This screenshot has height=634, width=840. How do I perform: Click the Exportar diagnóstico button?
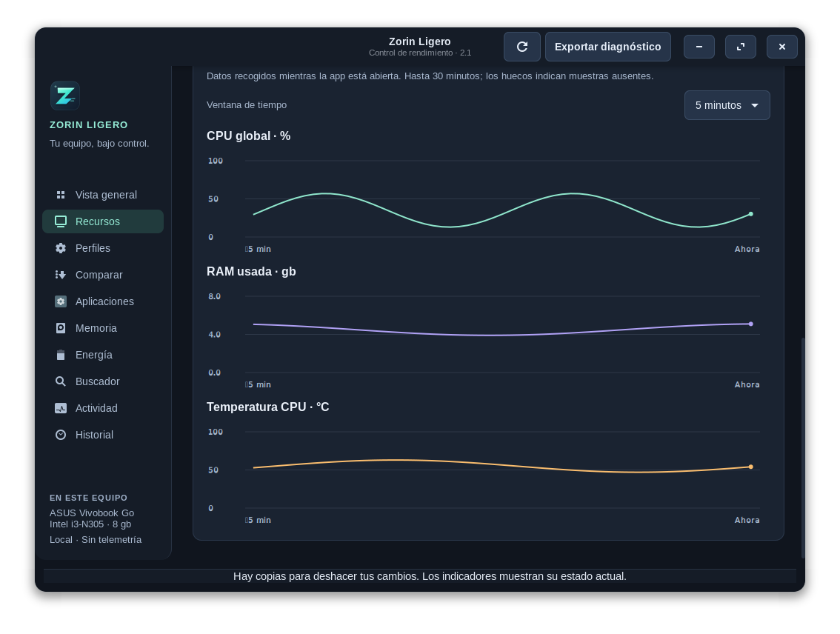607,47
